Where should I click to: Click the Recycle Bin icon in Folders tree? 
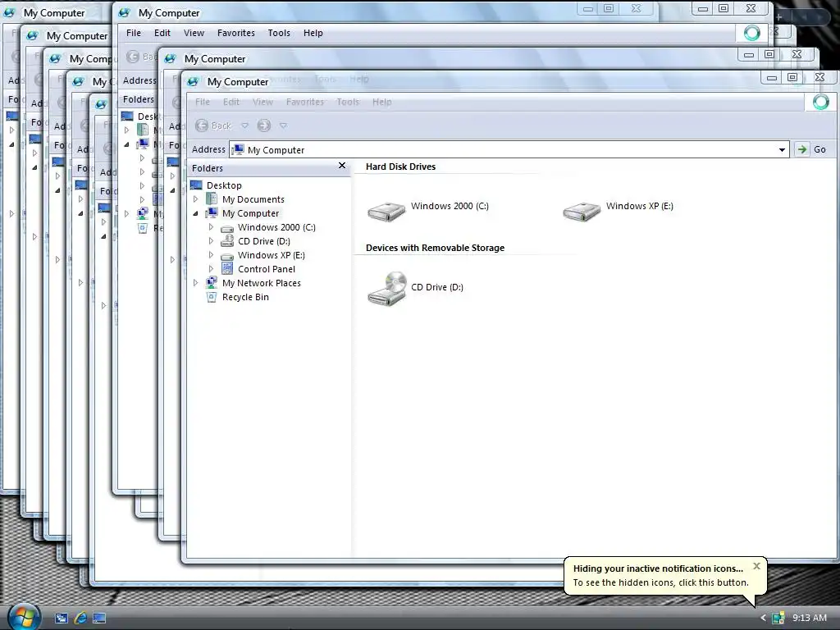tap(212, 297)
